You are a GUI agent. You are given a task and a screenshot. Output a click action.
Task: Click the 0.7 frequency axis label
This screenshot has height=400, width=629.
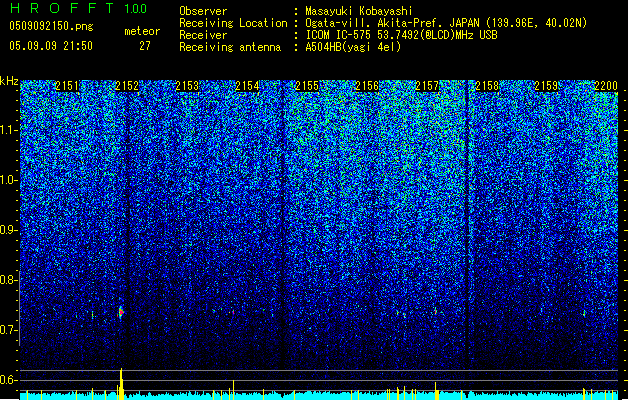coord(9,330)
